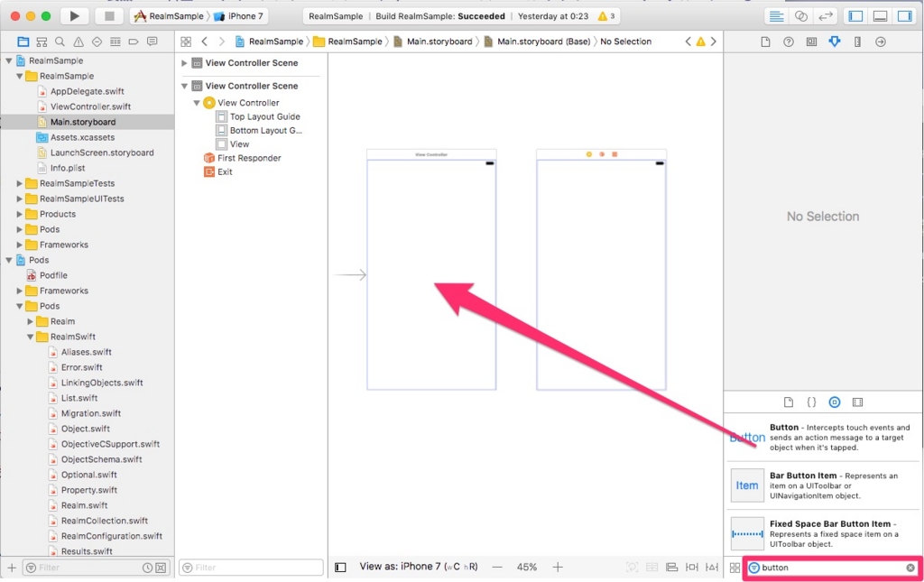This screenshot has width=924, height=582.
Task: Toggle the Debug area visibility
Action: tap(881, 16)
